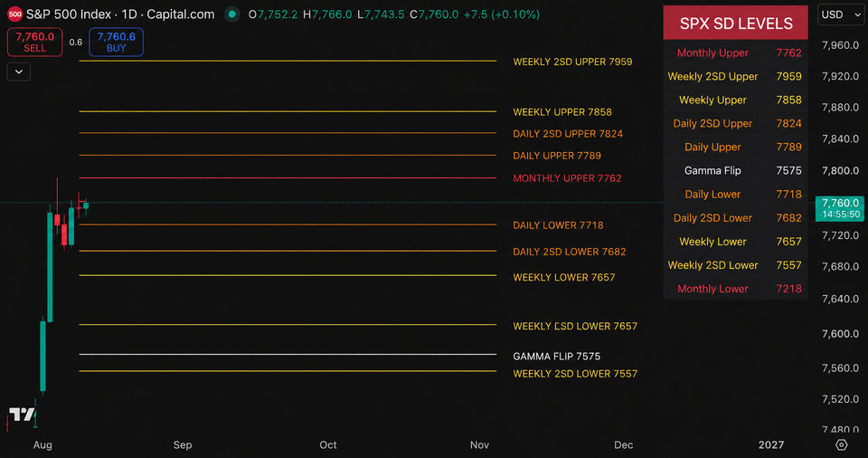868x458 pixels.
Task: Click the 7,960.0 price axis label
Action: [840, 45]
